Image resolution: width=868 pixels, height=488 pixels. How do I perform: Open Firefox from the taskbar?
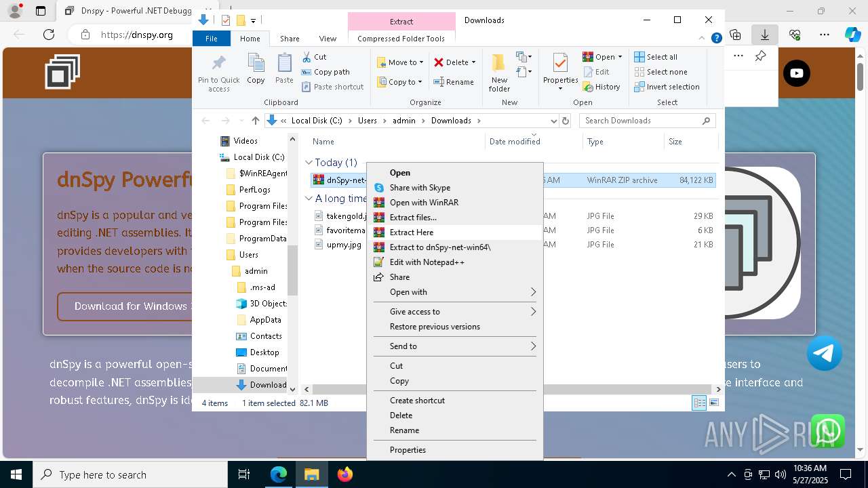344,474
